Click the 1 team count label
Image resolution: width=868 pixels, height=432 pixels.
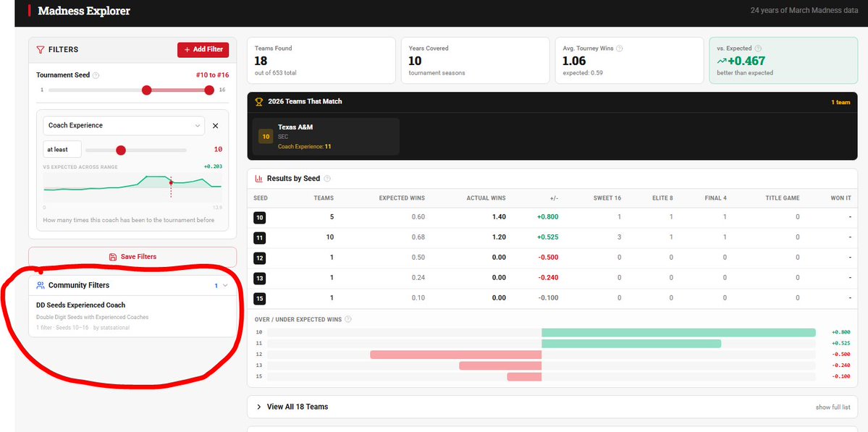pos(840,102)
